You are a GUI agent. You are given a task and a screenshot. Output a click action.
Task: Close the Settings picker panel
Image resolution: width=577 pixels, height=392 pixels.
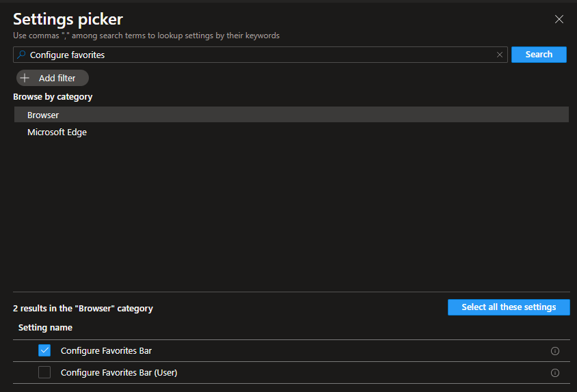click(559, 19)
